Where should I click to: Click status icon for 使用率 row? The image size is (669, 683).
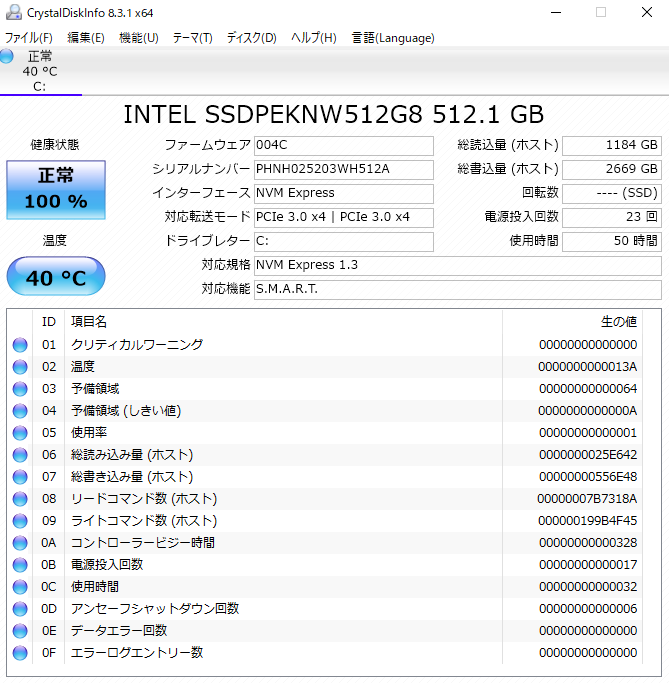click(20, 433)
